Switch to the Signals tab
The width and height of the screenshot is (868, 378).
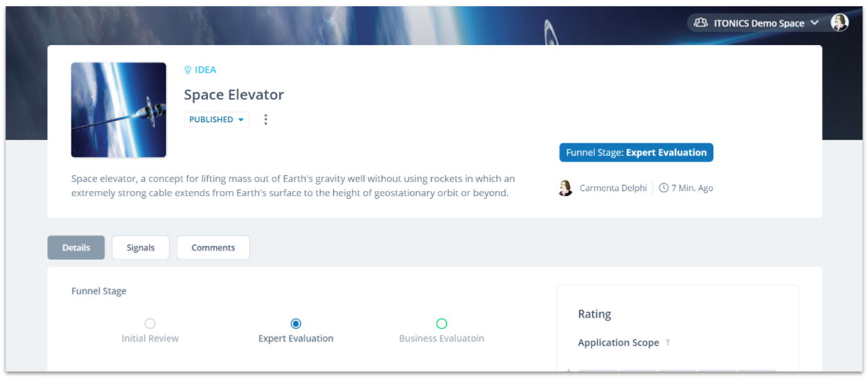[141, 248]
